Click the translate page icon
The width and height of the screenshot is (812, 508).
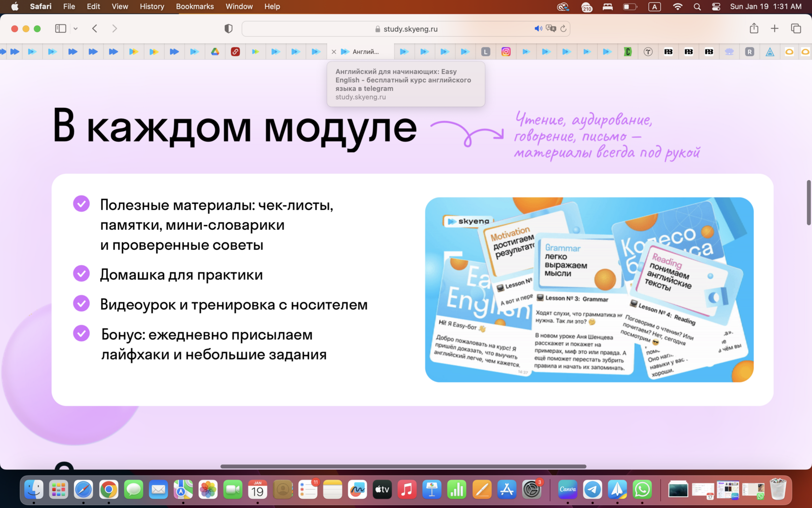click(551, 29)
